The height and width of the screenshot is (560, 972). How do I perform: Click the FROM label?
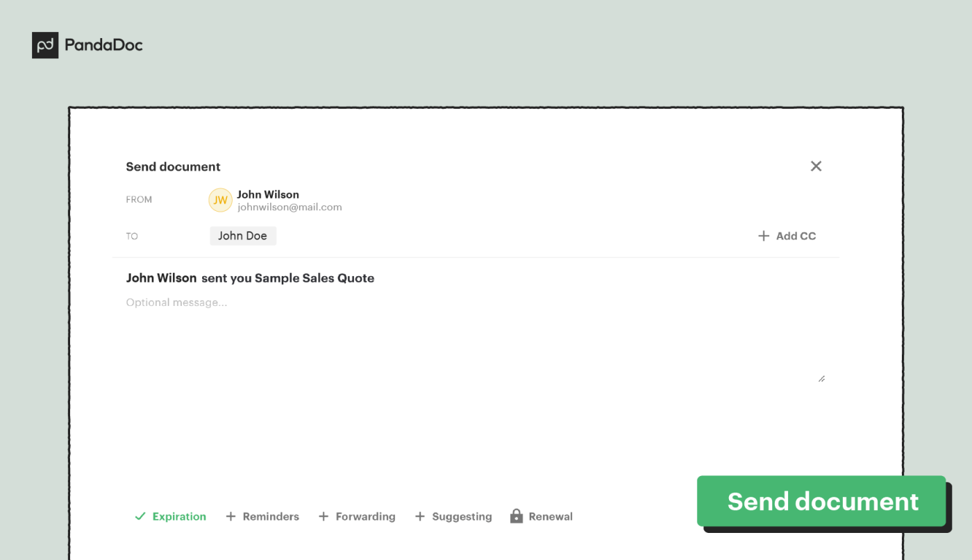[x=139, y=200]
